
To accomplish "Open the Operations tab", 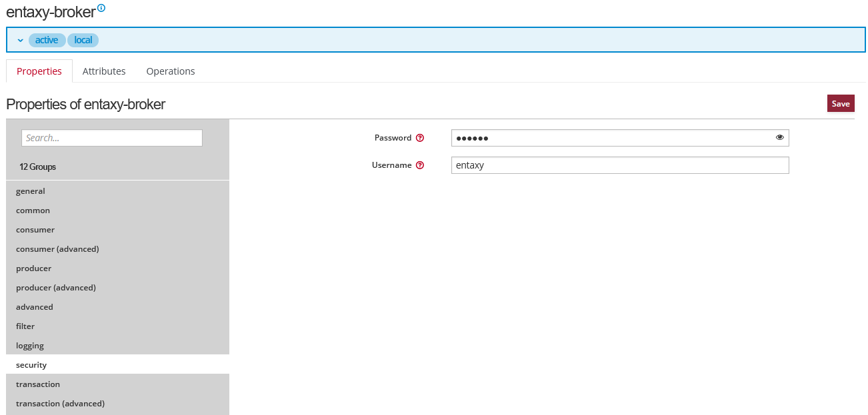I will (171, 71).
